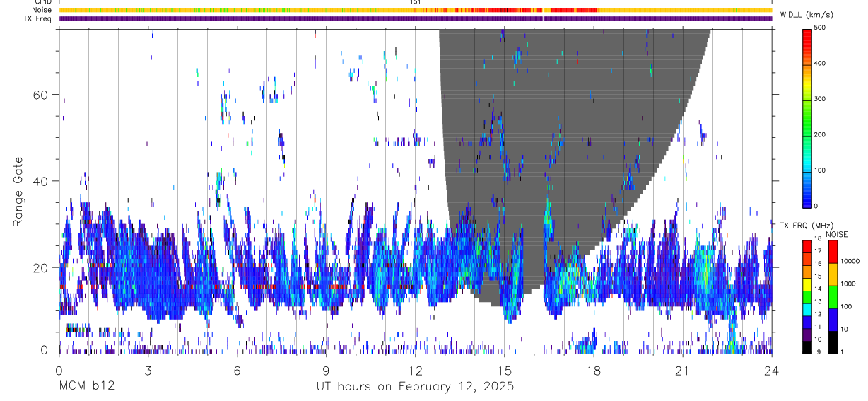Click the '24' UT hour tick label
The height and width of the screenshot is (401, 868).
tap(771, 371)
